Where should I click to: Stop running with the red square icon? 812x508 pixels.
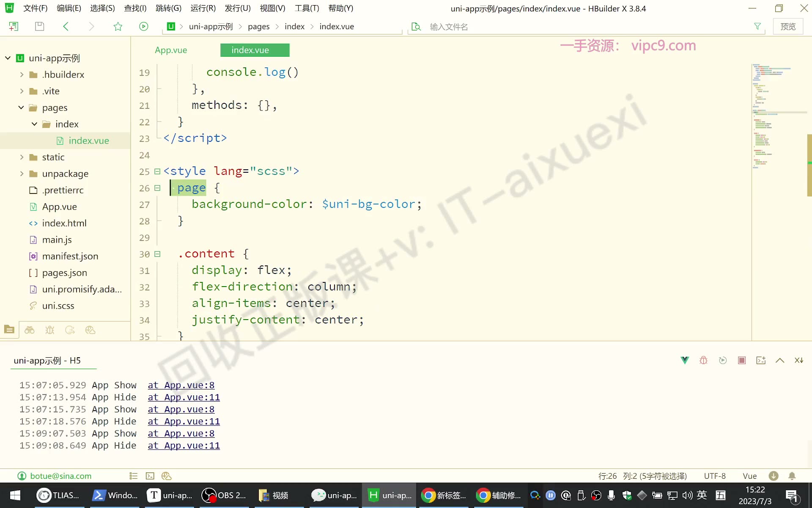pos(742,360)
